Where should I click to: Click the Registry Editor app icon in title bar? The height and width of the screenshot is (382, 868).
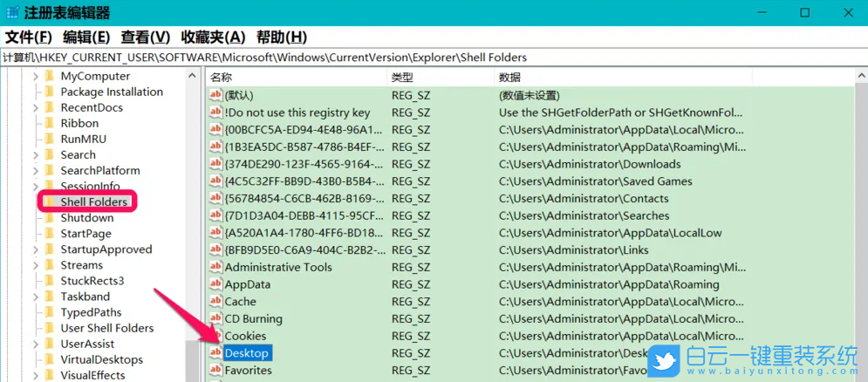pos(12,13)
